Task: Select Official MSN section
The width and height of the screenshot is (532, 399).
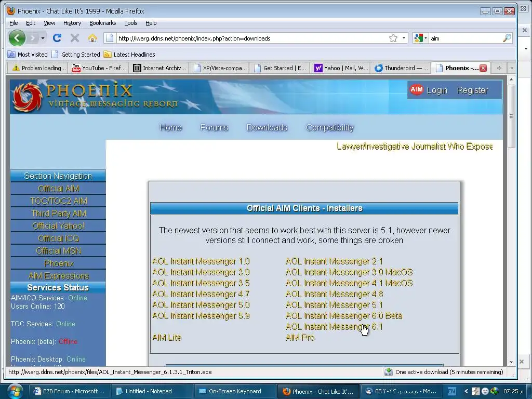Action: pyautogui.click(x=58, y=251)
